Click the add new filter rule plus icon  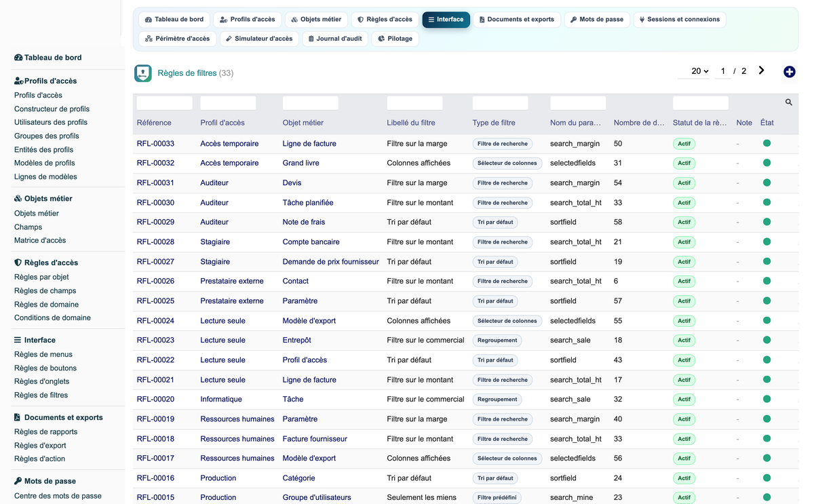pyautogui.click(x=789, y=72)
